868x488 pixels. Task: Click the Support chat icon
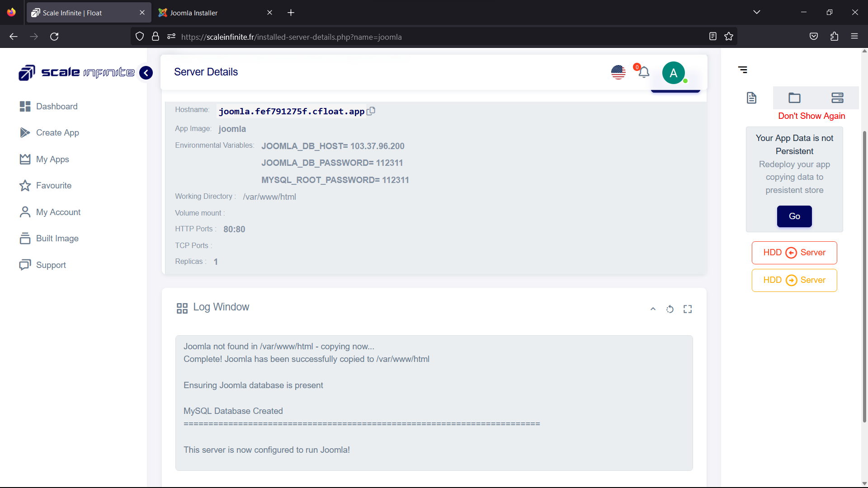pyautogui.click(x=25, y=265)
